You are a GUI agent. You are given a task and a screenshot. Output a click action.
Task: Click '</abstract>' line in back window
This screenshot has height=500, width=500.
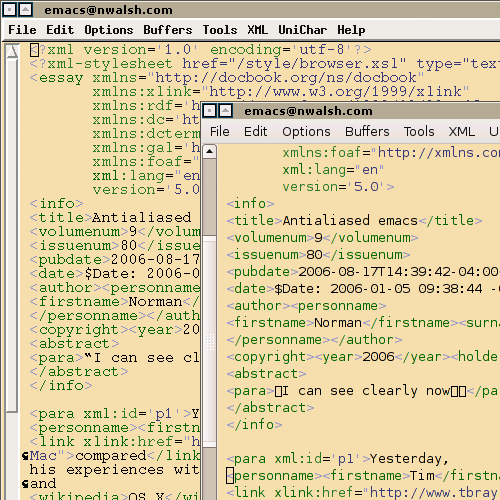pyautogui.click(x=79, y=372)
